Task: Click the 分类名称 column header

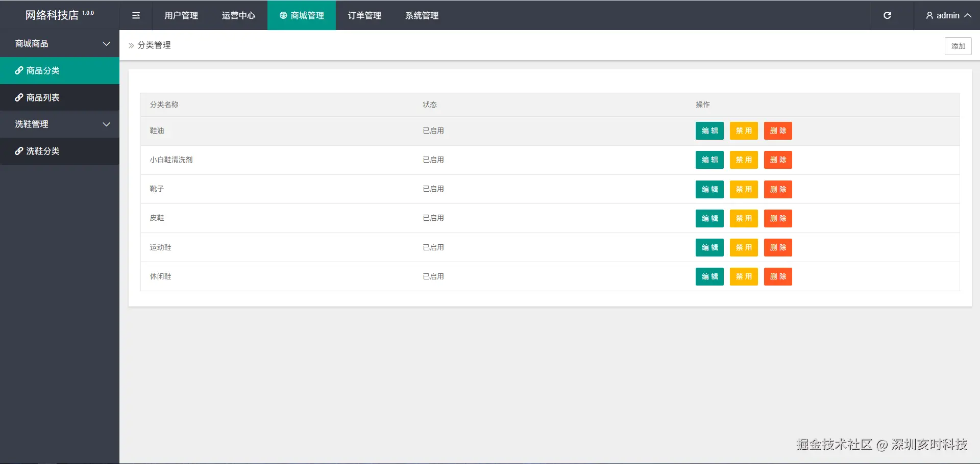Action: [164, 105]
